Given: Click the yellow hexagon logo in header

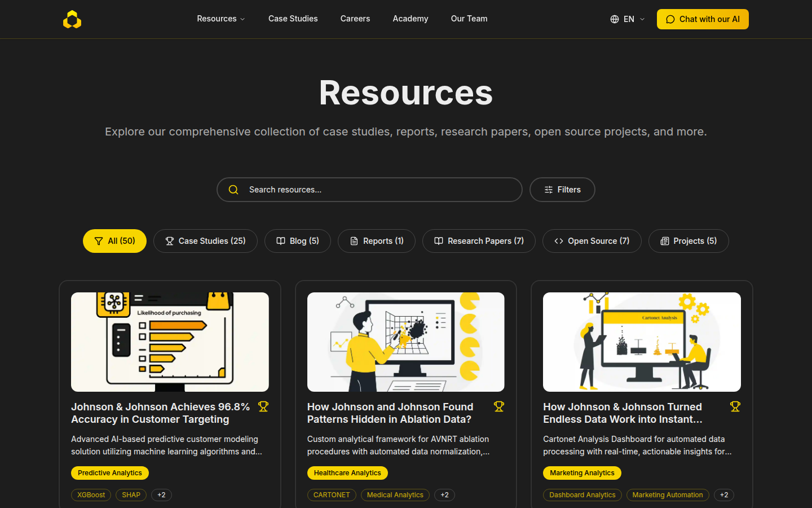Looking at the screenshot, I should pyautogui.click(x=72, y=19).
